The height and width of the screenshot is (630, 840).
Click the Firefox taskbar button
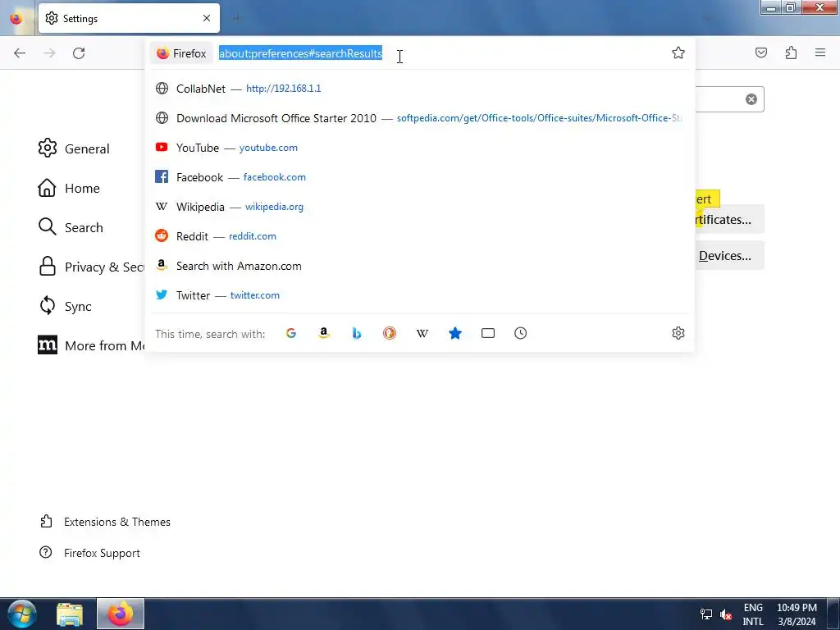(x=121, y=614)
